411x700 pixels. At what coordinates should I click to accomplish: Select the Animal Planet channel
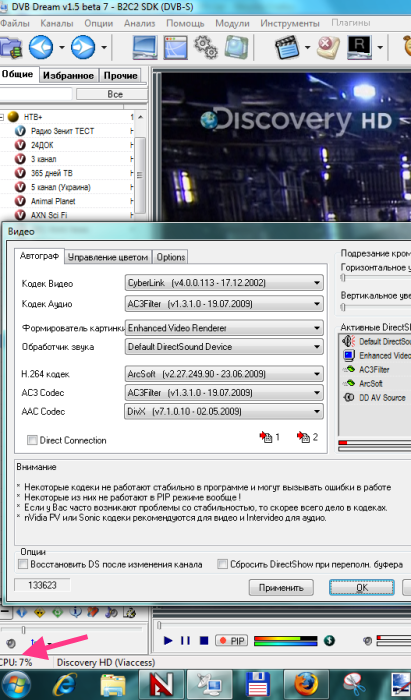click(x=53, y=201)
